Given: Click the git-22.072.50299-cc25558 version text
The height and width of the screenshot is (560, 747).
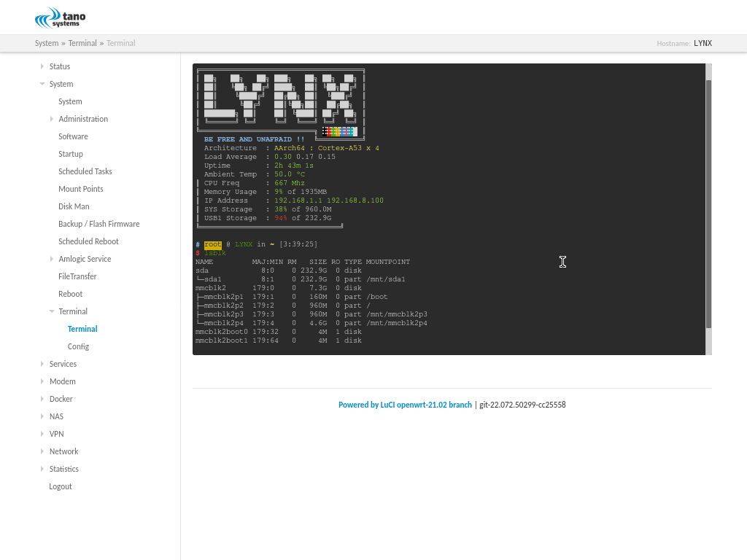Looking at the screenshot, I should point(522,405).
